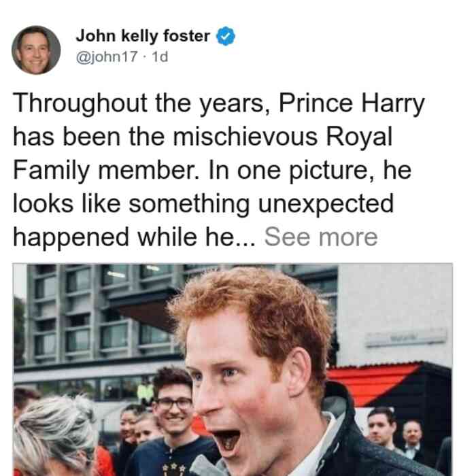
Task: Click the blue verified badge
Action: tap(225, 36)
